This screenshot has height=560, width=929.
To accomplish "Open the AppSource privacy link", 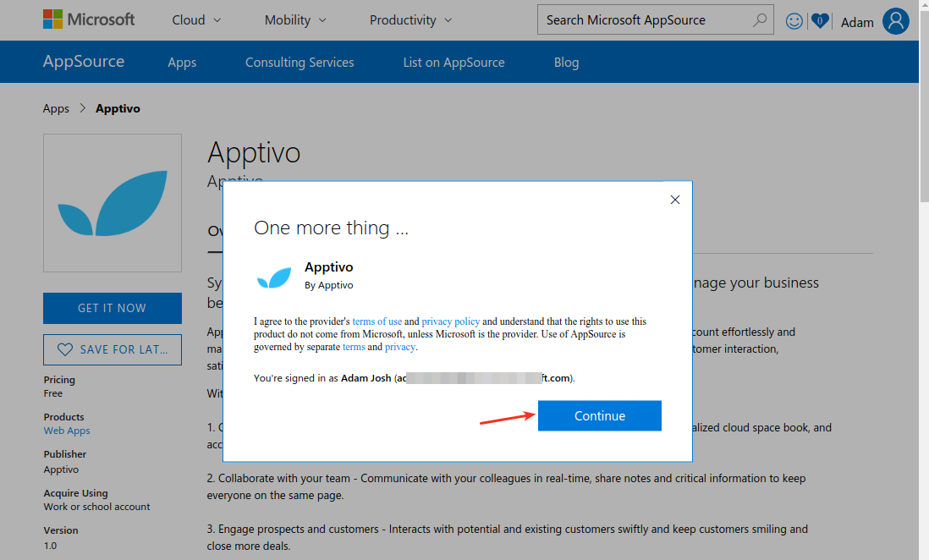I will coord(400,347).
